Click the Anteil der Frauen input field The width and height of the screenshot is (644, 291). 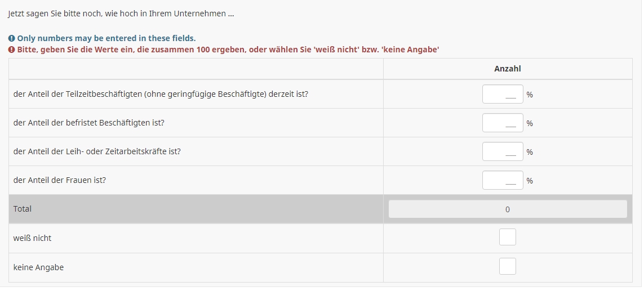pos(502,180)
